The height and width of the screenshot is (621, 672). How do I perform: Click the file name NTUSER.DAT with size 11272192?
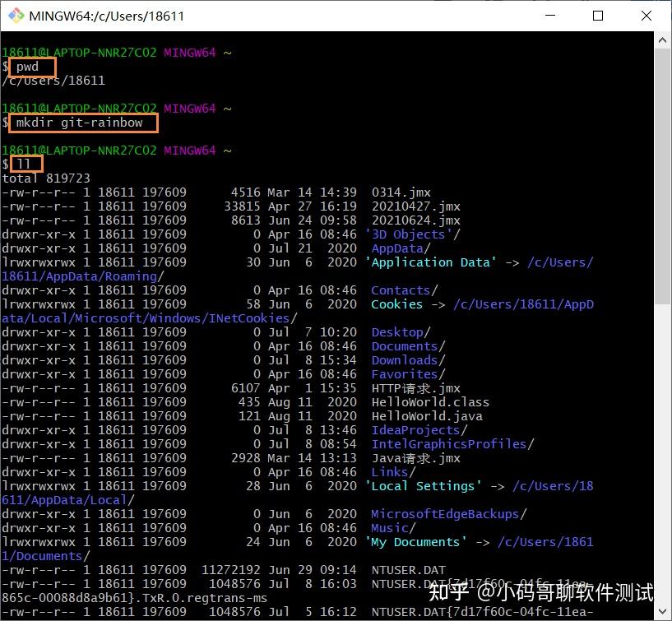[x=409, y=570]
